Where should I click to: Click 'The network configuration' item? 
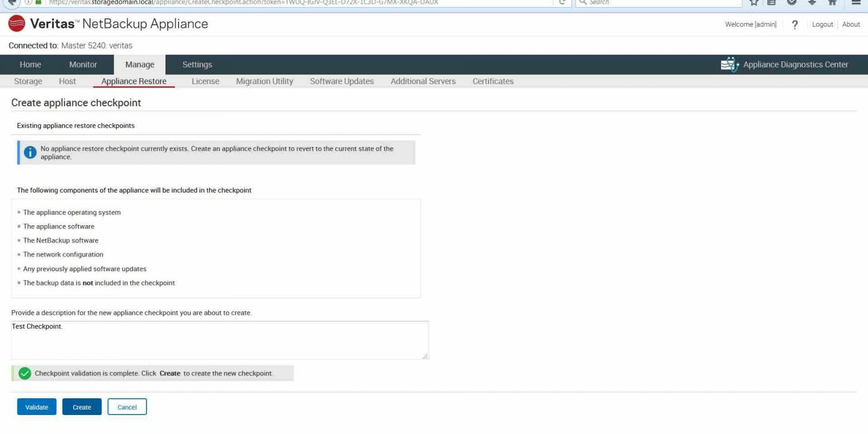pyautogui.click(x=63, y=254)
